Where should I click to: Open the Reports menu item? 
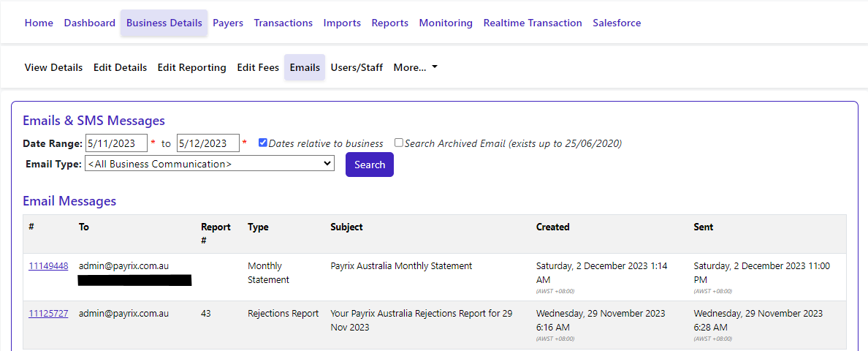point(390,23)
